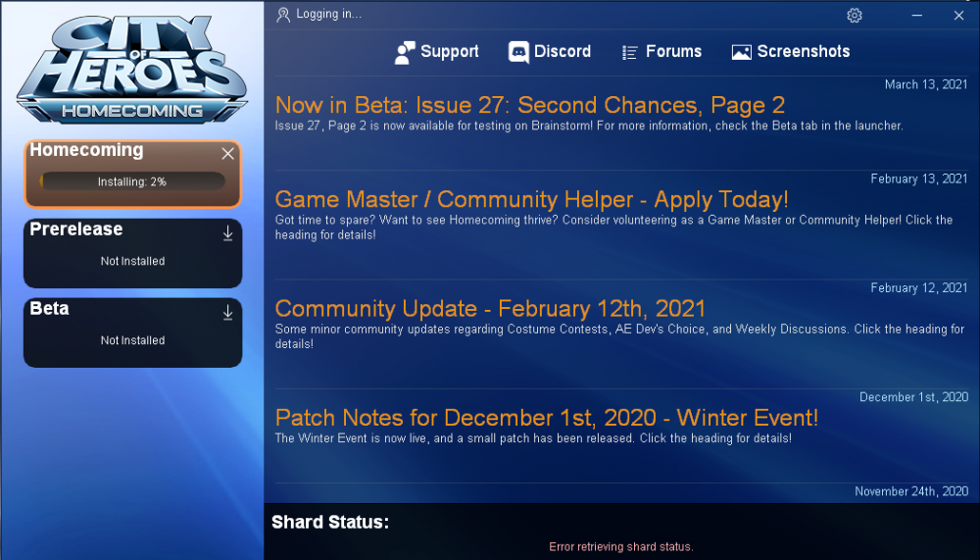Open the Support link
Screen dimensions: 980x560
click(x=436, y=52)
